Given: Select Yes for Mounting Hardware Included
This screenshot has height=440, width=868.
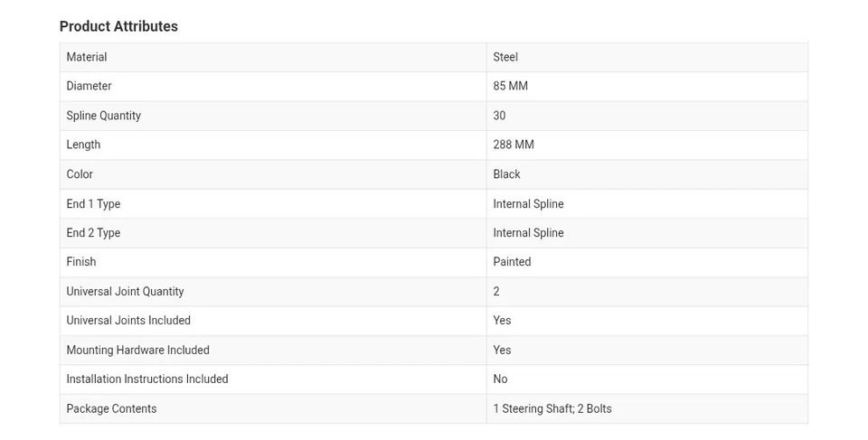Looking at the screenshot, I should point(502,351).
